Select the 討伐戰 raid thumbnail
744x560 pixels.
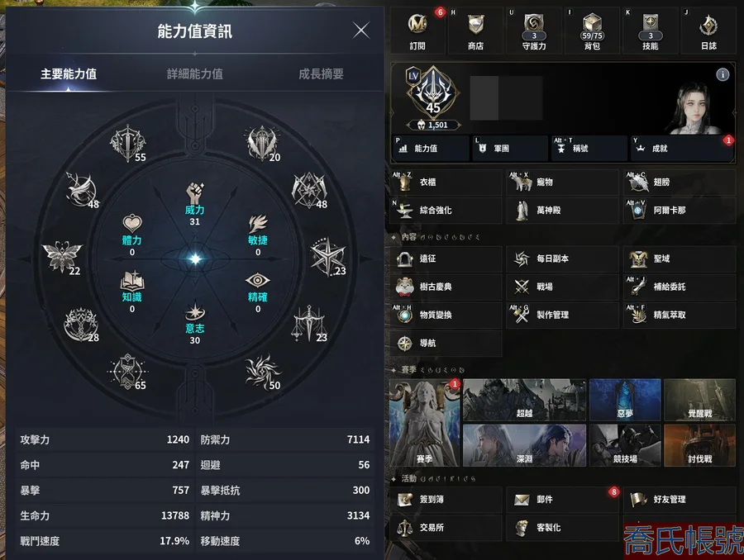(699, 445)
